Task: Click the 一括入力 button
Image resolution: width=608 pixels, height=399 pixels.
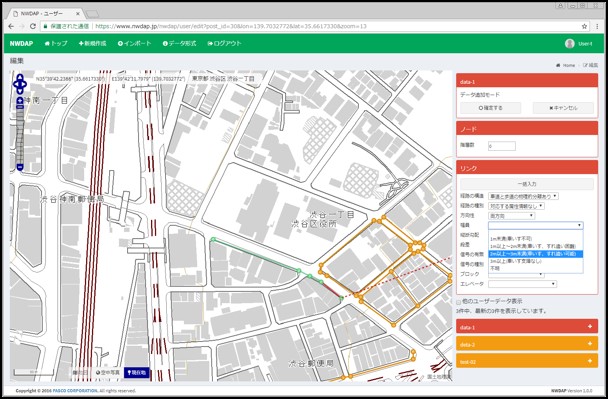Action: [x=527, y=184]
